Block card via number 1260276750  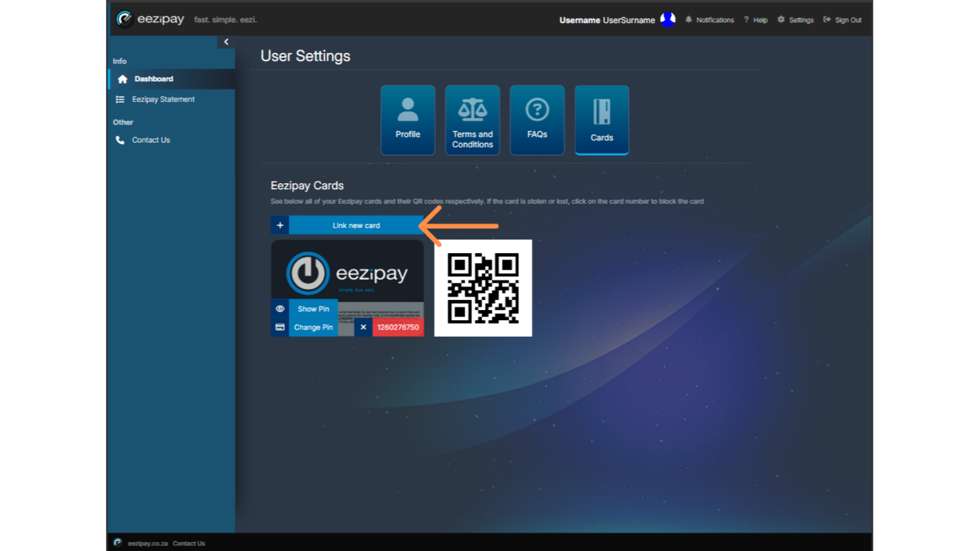pyautogui.click(x=398, y=327)
